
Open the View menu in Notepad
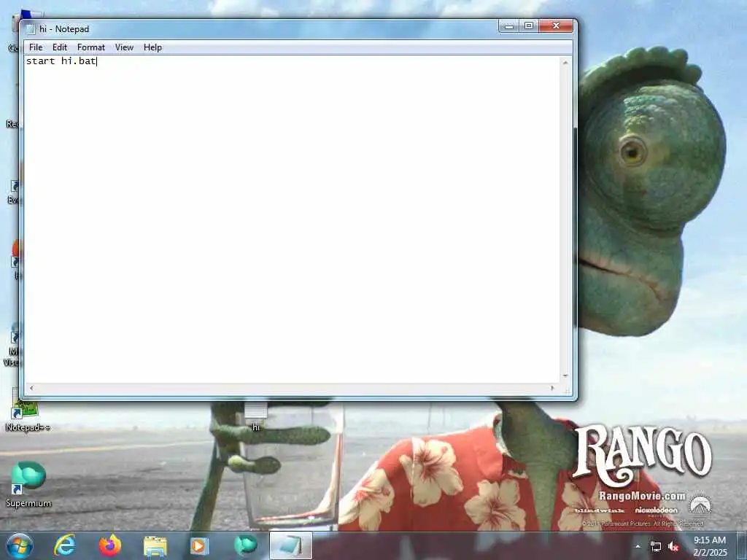point(124,47)
